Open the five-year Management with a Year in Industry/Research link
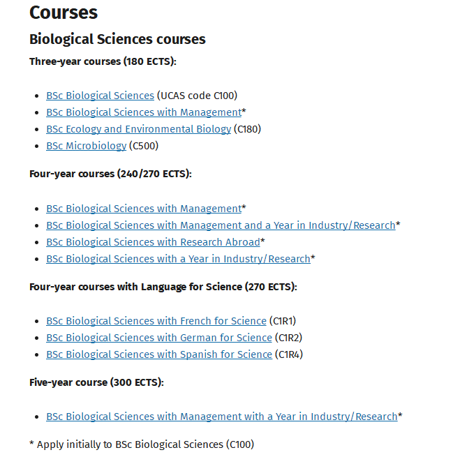The image size is (476, 464). tap(222, 417)
